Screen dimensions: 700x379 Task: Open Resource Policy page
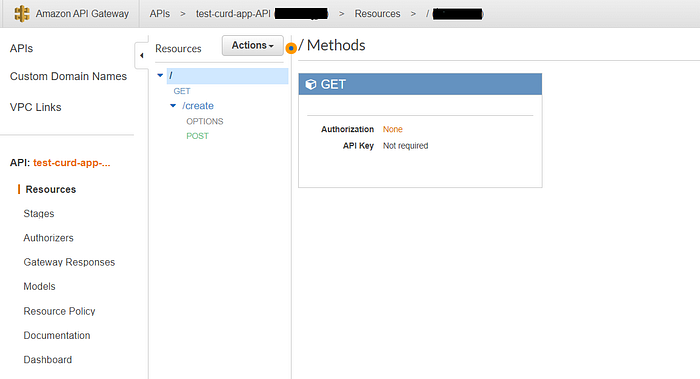59,311
